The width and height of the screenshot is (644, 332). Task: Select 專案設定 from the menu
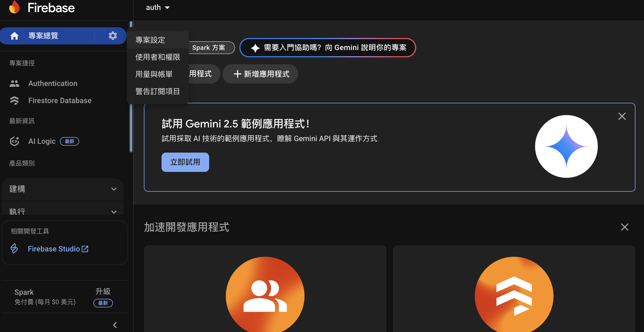coord(158,40)
